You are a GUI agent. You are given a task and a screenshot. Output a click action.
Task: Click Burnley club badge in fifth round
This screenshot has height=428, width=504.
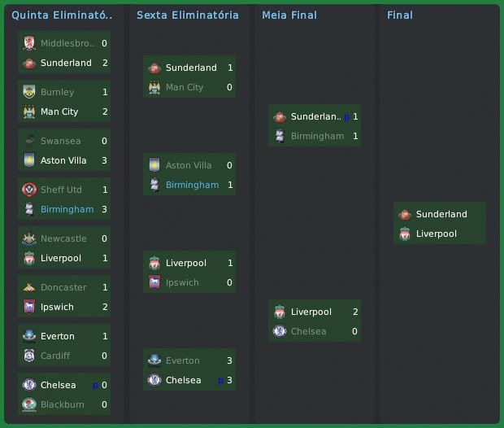(x=29, y=92)
